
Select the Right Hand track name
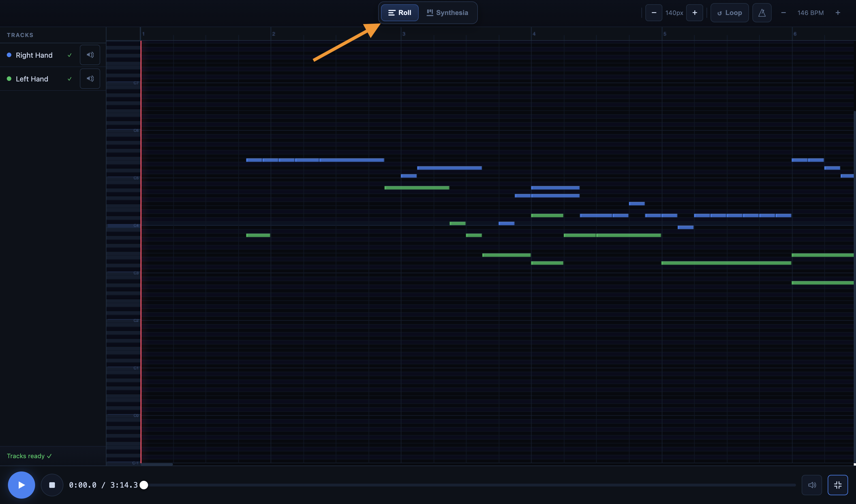34,55
